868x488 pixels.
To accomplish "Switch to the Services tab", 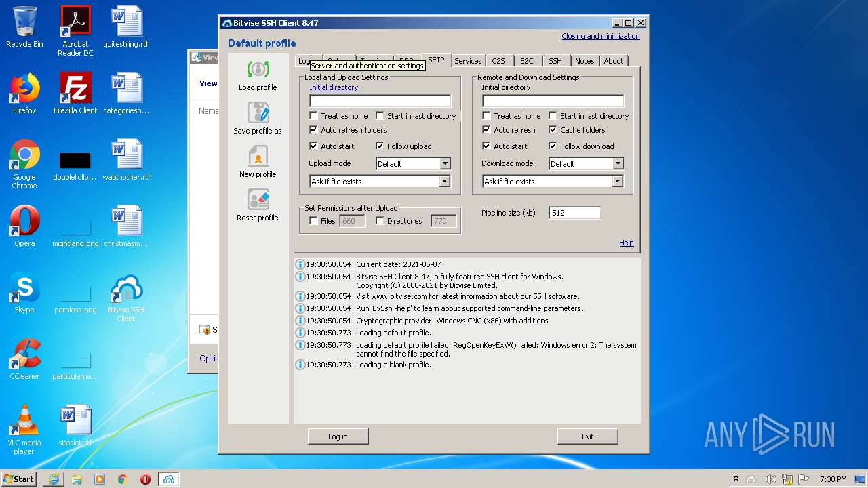I will tap(468, 61).
